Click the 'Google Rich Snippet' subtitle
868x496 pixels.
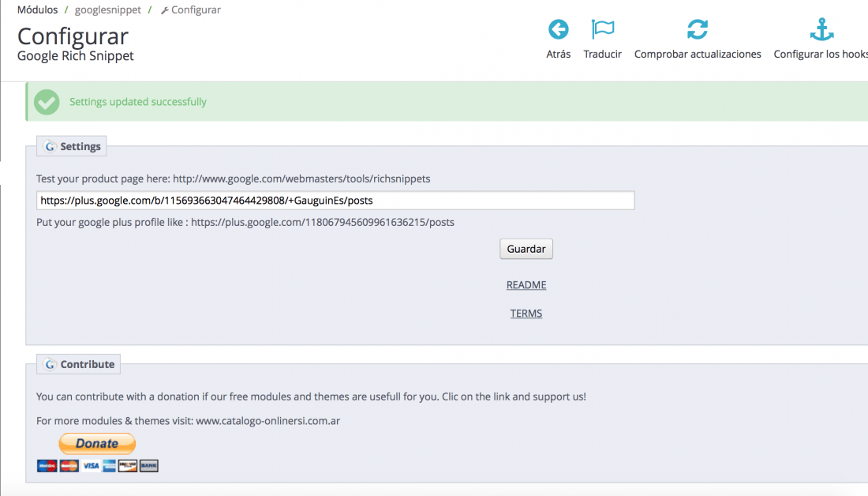(75, 56)
